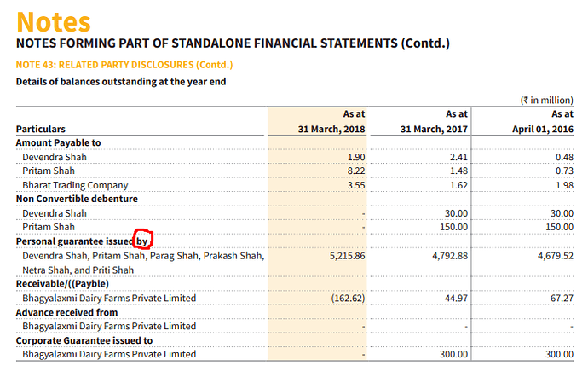The width and height of the screenshot is (588, 371).
Task: Click the "Bharat Trading Company" row label
Action: click(x=75, y=185)
